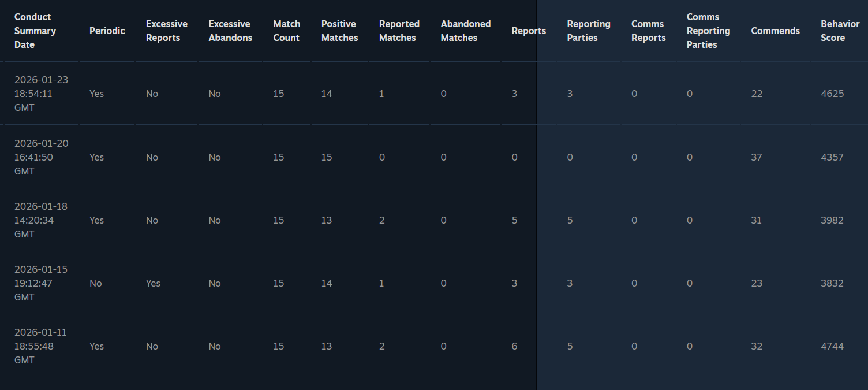
Task: Click Reports value 3 in the 2026-01-23 row
Action: coord(515,94)
